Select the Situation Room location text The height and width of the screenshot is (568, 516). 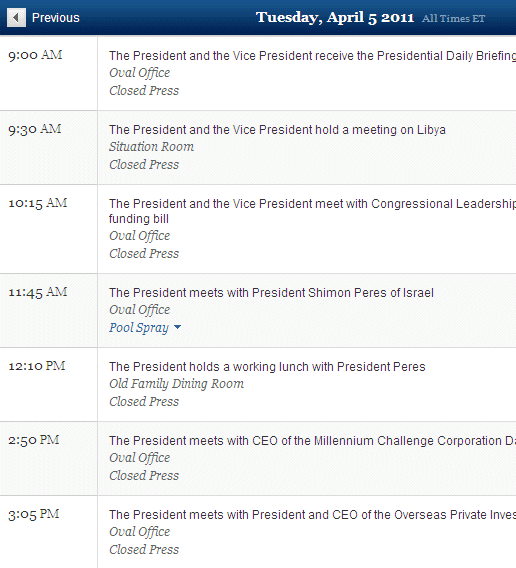pyautogui.click(x=151, y=147)
